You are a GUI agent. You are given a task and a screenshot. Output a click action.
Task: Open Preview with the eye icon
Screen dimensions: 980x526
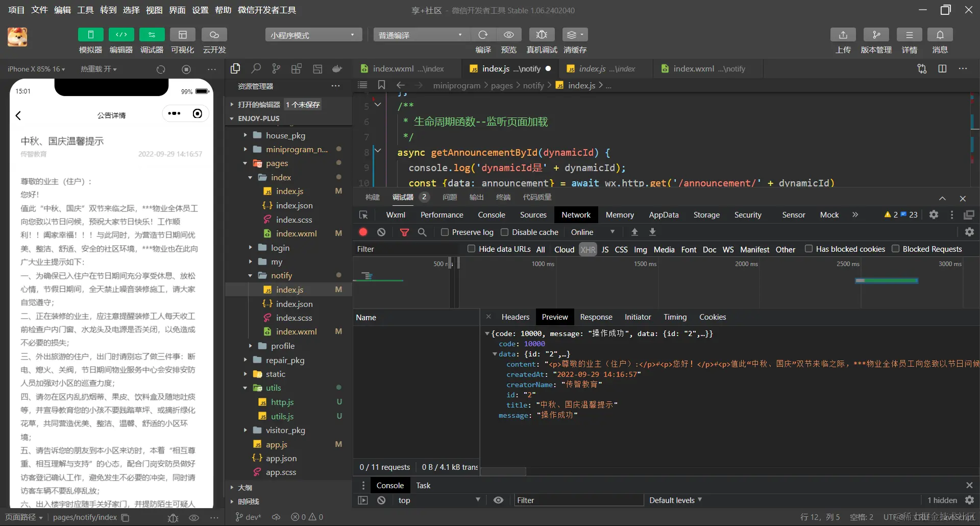point(508,35)
